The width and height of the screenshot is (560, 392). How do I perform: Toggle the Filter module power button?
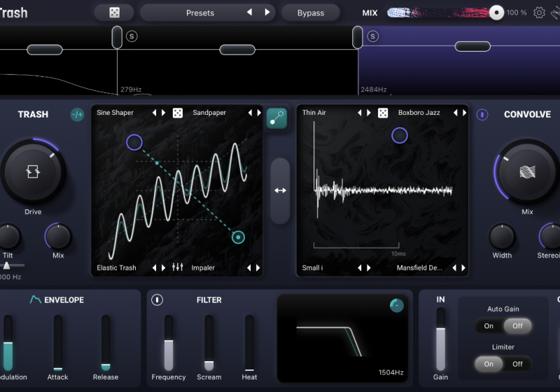(157, 300)
